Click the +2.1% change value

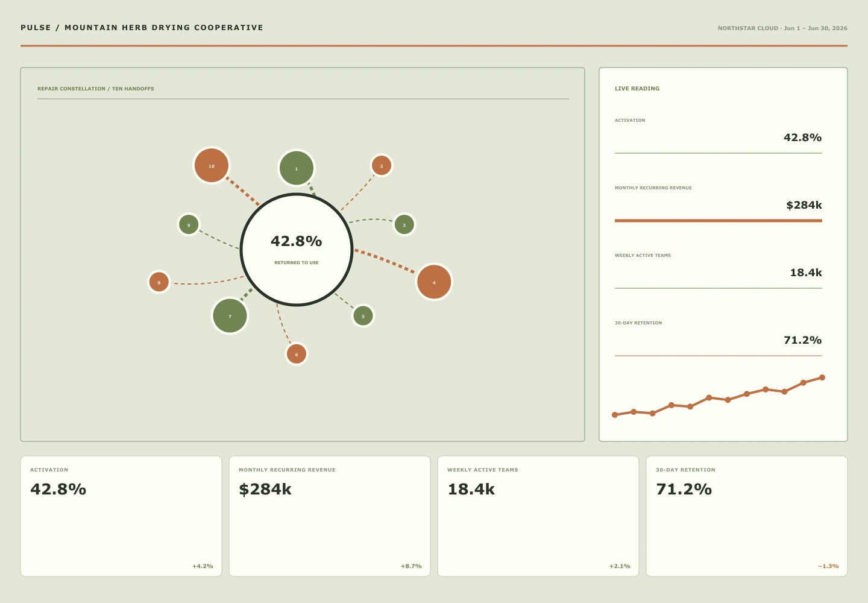[620, 566]
